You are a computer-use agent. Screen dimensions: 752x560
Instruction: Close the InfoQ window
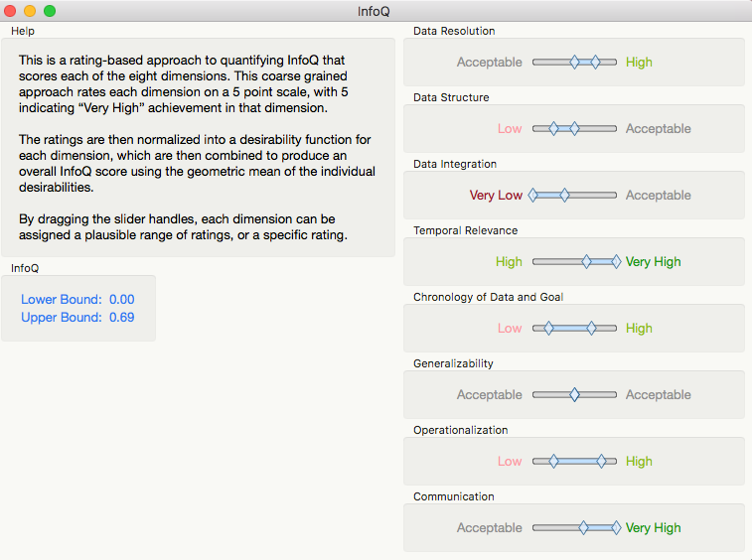coord(10,11)
